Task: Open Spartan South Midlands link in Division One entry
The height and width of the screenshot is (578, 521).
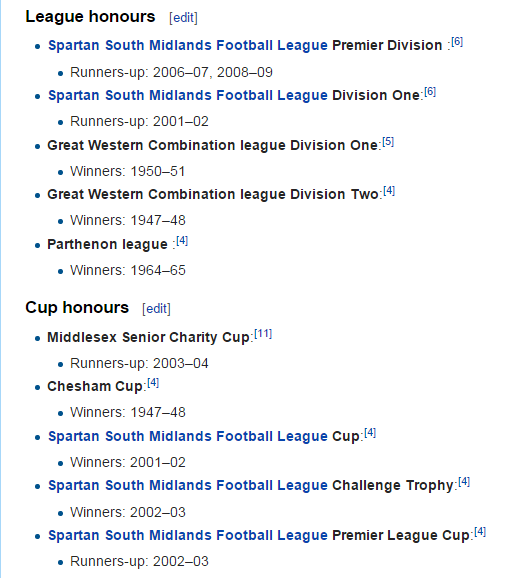Action: tap(188, 95)
